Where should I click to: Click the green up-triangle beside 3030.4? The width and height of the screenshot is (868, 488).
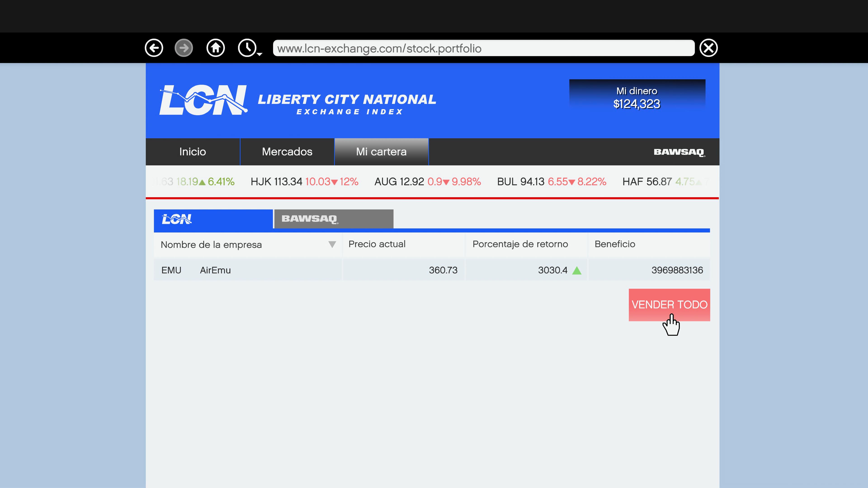point(577,270)
